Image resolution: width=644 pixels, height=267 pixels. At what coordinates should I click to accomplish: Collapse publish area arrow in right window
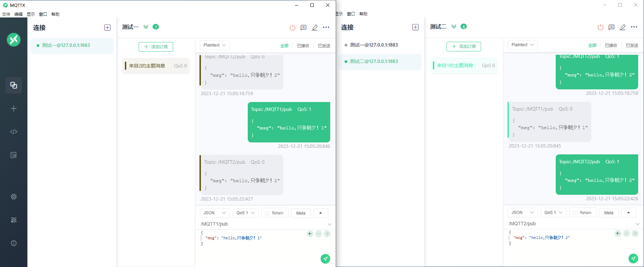(x=629, y=213)
